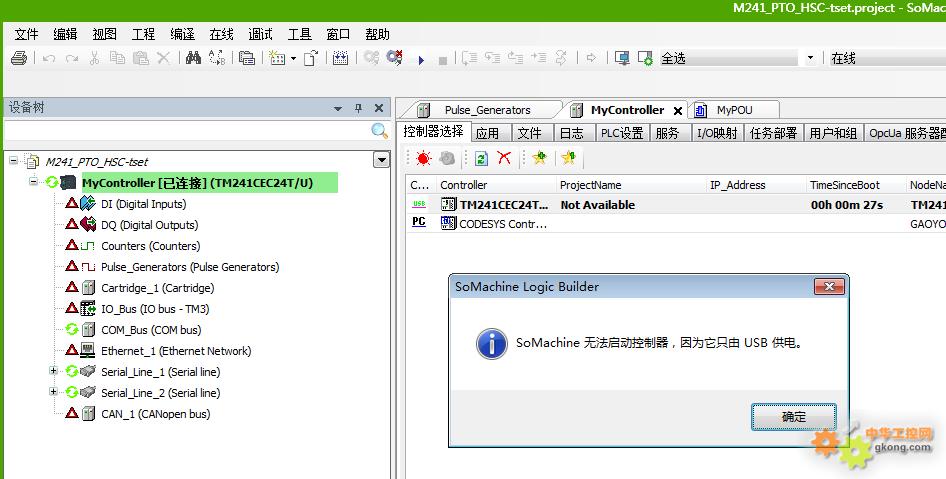Collapse the MyController tree node
This screenshot has height=479, width=946.
pyautogui.click(x=34, y=182)
